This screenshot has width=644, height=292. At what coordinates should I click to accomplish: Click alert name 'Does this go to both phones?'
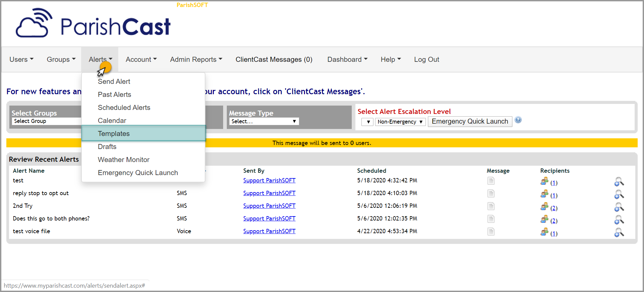coord(51,218)
